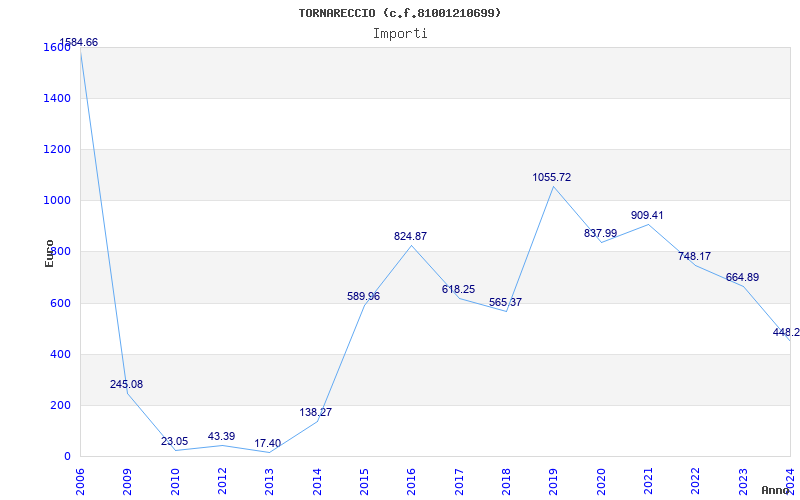The image size is (800, 500).
Task: Select the 138.27 data label
Action: click(x=315, y=412)
